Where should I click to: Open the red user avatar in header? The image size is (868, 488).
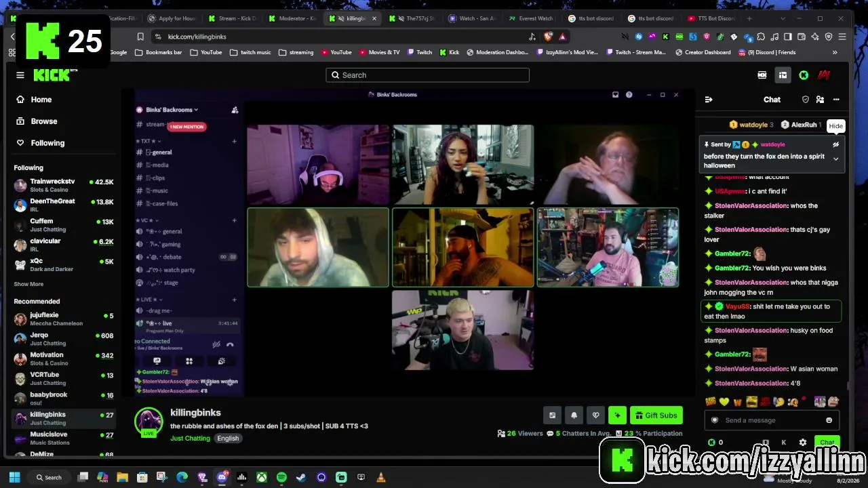coord(824,75)
